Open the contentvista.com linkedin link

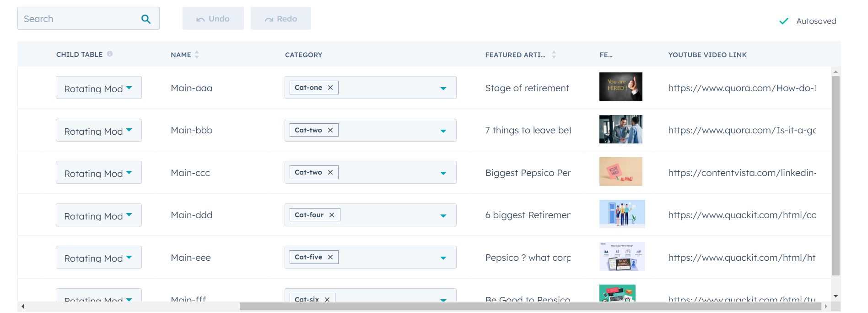coord(741,173)
